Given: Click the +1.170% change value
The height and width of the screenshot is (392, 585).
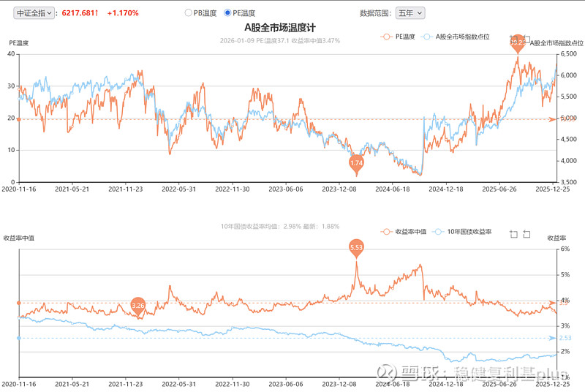Looking at the screenshot, I should point(123,13).
